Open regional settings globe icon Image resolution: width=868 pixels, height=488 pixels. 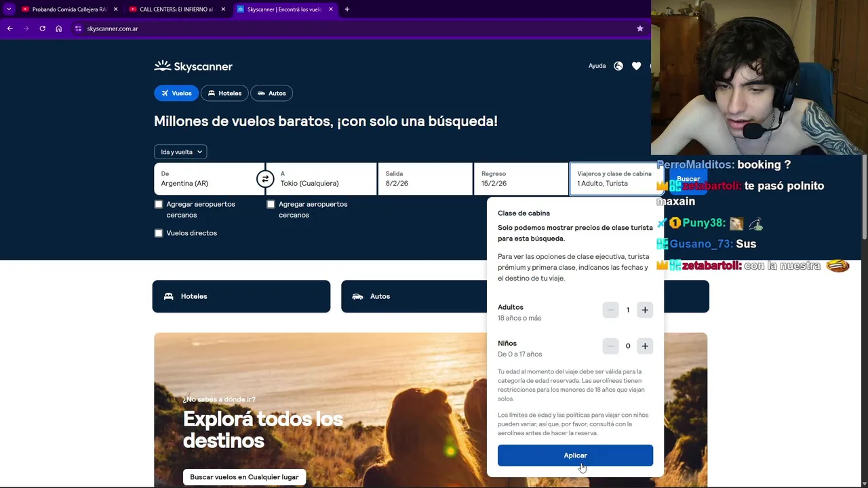(x=618, y=66)
